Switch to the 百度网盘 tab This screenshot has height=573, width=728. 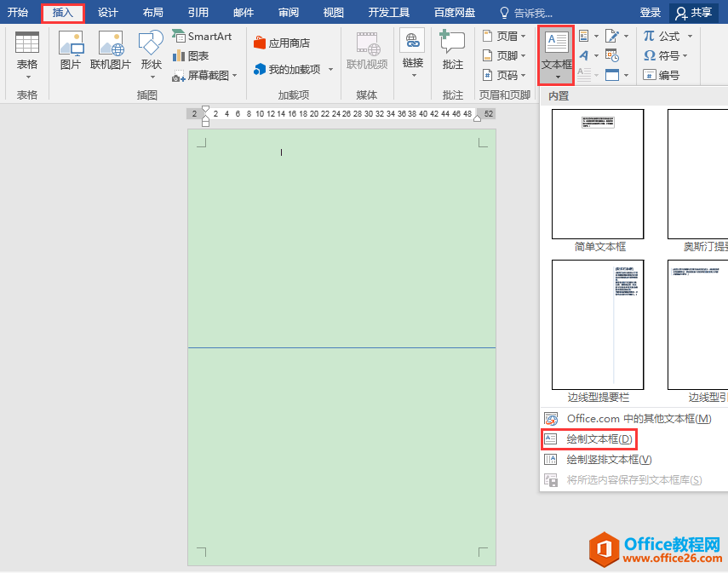(x=455, y=13)
